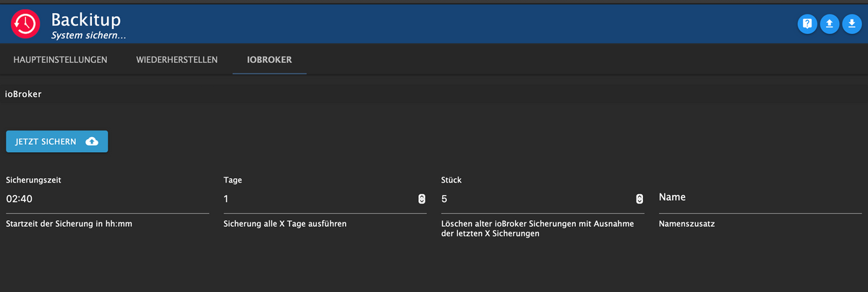Click the Sicherungszeit label

click(x=33, y=179)
